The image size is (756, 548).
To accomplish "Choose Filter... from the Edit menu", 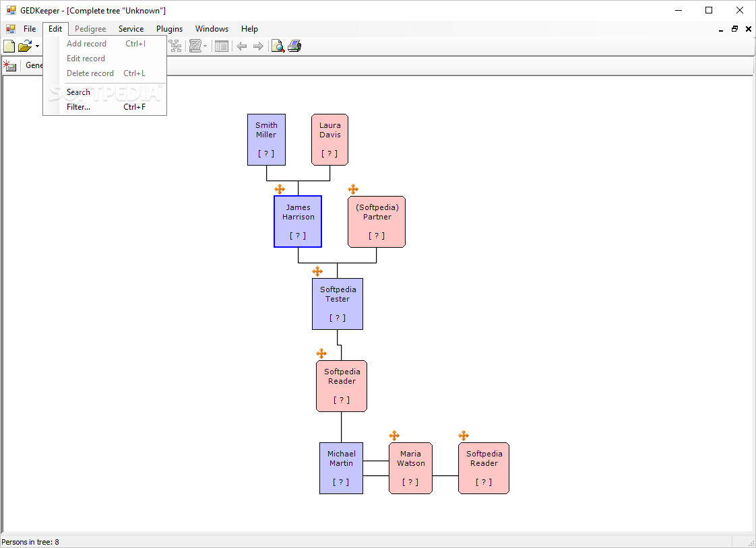I will coord(104,107).
